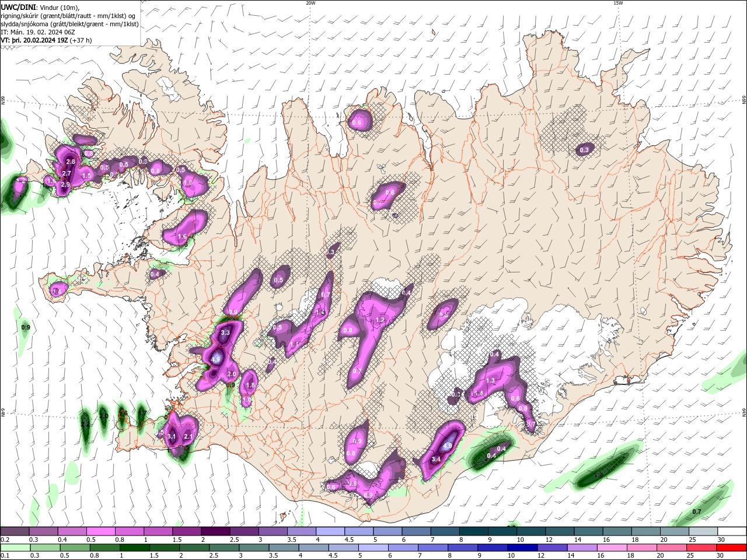Screen dimensions: 747x560
Task: Click the '(+37 h)' forecast offset text
Action: 81,40
